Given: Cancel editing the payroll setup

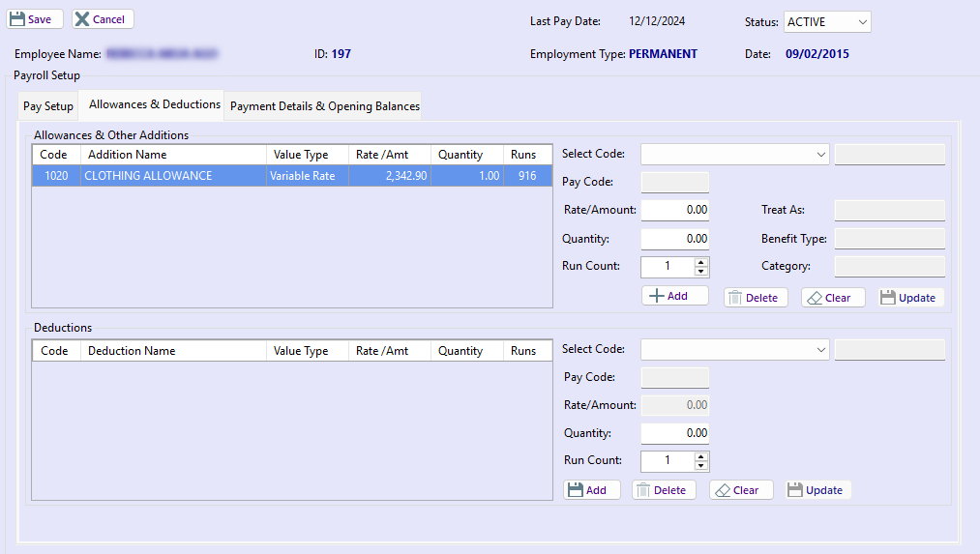Looking at the screenshot, I should [103, 19].
